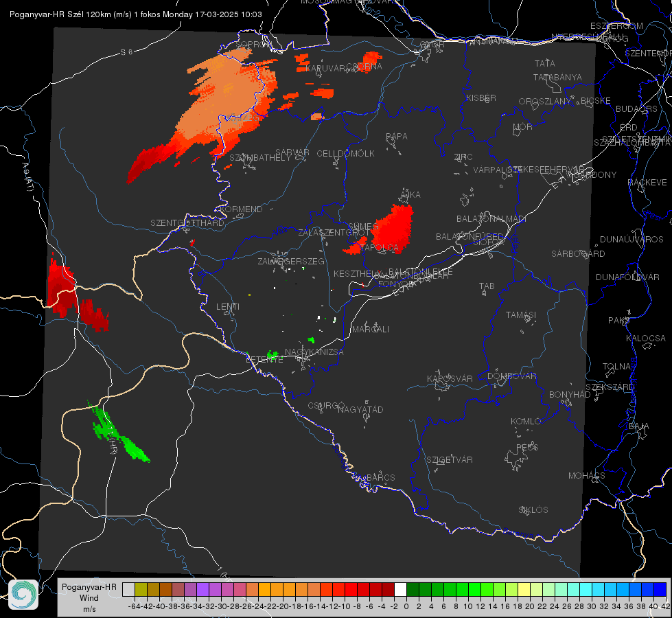The width and height of the screenshot is (672, 618).
Task: Click the TAMÁSI city label
Action: coord(521,314)
